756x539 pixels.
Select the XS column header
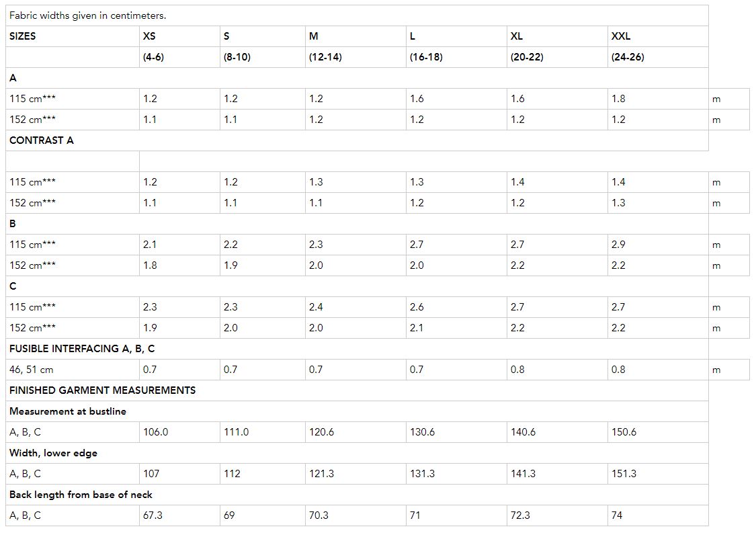point(179,36)
